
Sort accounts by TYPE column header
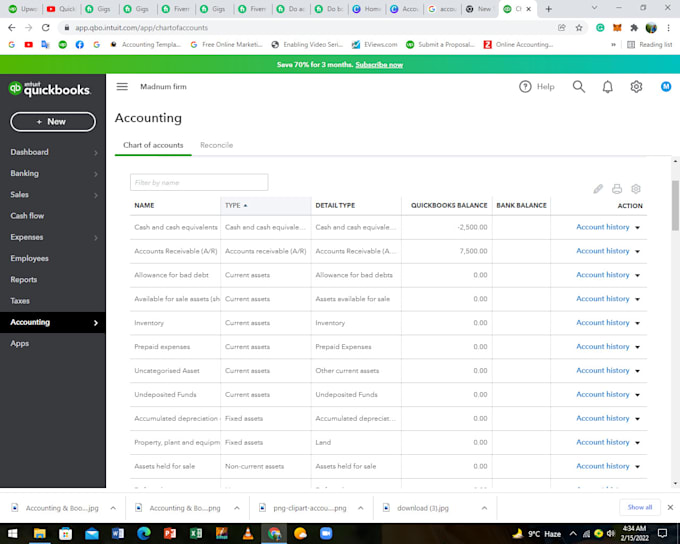tap(265, 205)
